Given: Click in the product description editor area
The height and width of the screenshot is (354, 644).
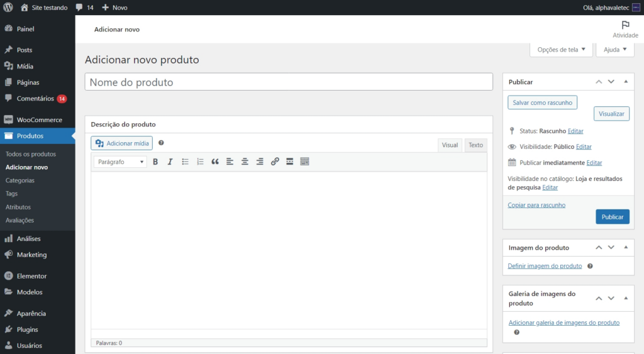Looking at the screenshot, I should pyautogui.click(x=289, y=250).
